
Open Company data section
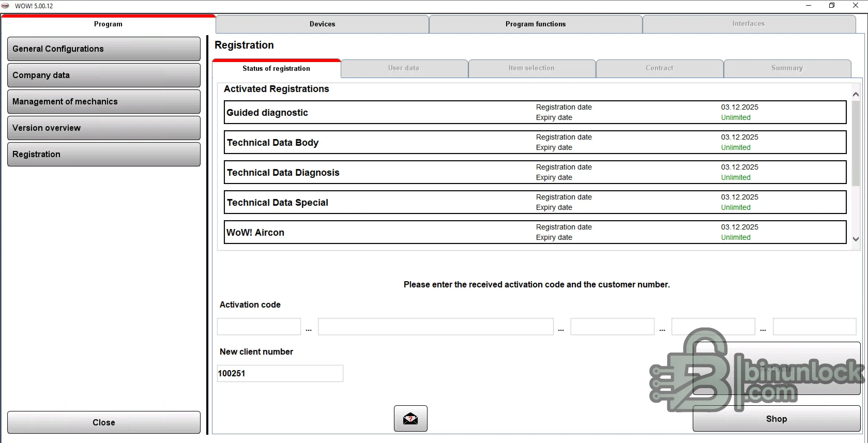(104, 75)
